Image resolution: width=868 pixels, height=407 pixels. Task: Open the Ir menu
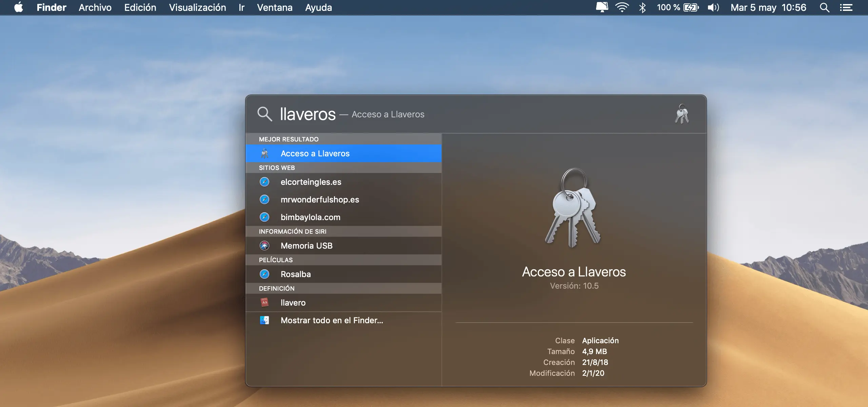tap(241, 7)
